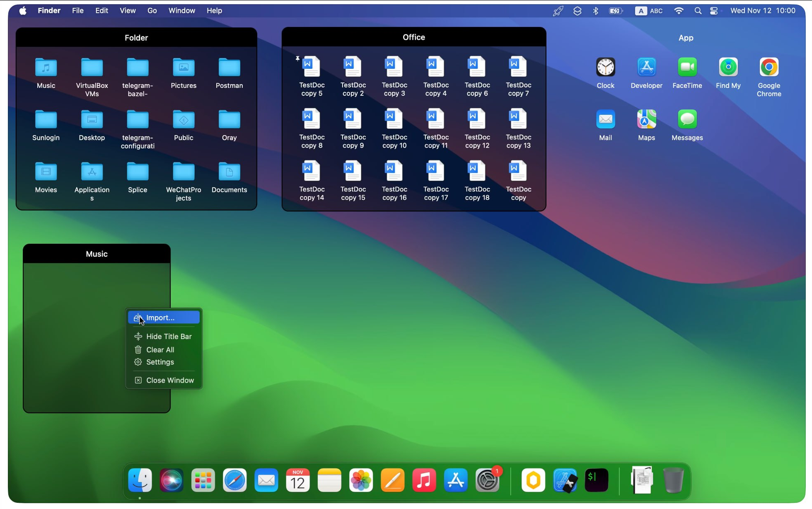812x509 pixels.
Task: Open Google Chrome app icon
Action: tap(768, 68)
